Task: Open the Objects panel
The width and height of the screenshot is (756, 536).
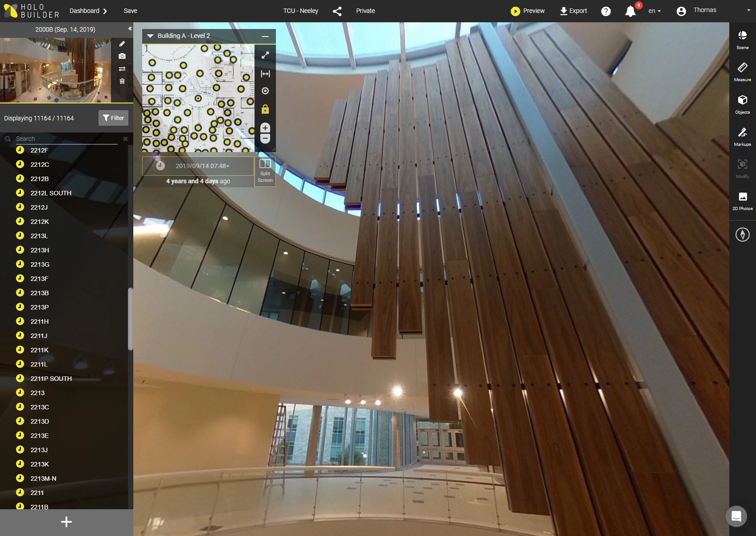Action: coord(742,104)
